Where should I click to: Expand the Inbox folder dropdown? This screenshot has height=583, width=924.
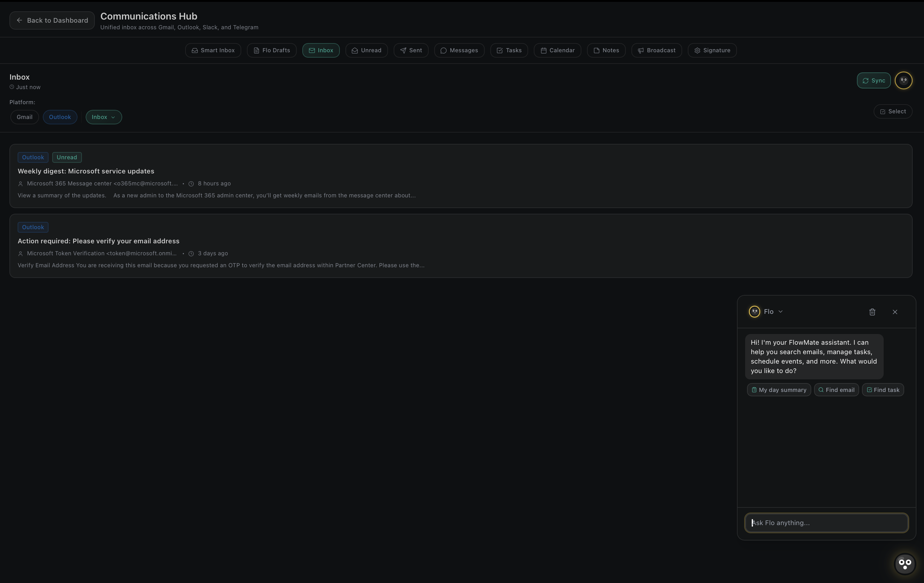click(103, 117)
